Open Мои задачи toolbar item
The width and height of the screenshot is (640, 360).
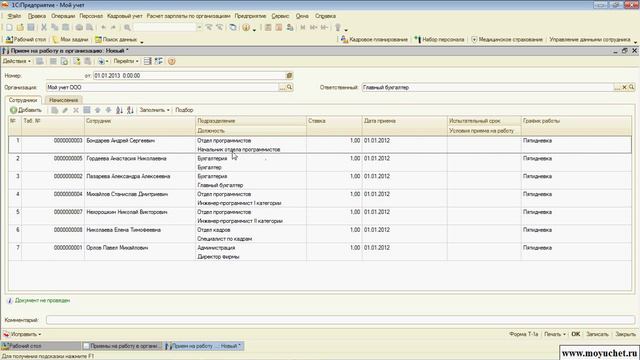click(x=71, y=40)
